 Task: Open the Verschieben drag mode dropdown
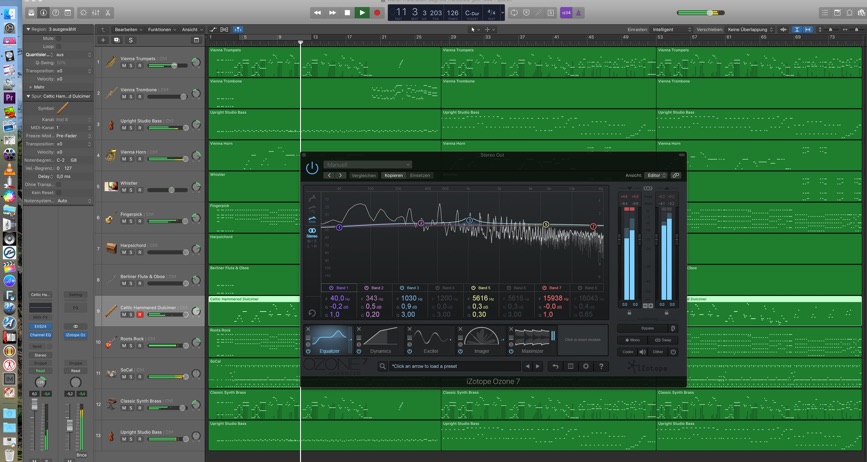tap(750, 29)
